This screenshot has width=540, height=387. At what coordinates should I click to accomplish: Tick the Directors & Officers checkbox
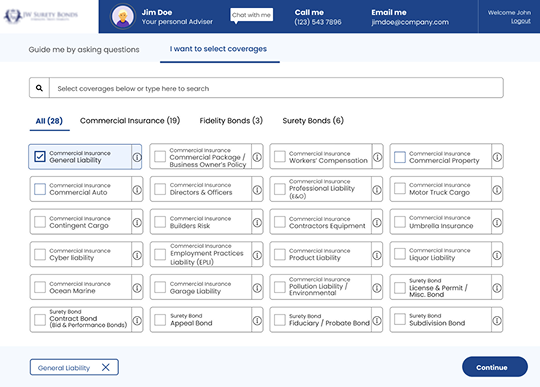[x=160, y=189]
